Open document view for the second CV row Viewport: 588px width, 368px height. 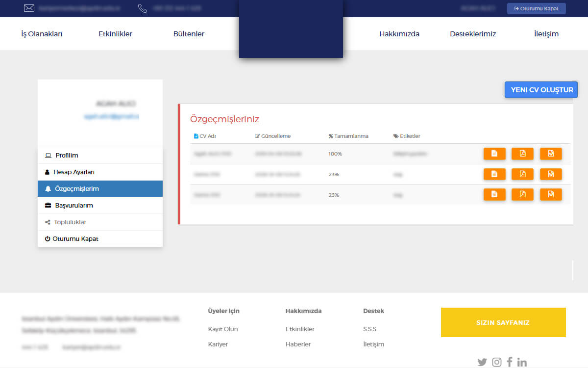click(494, 174)
